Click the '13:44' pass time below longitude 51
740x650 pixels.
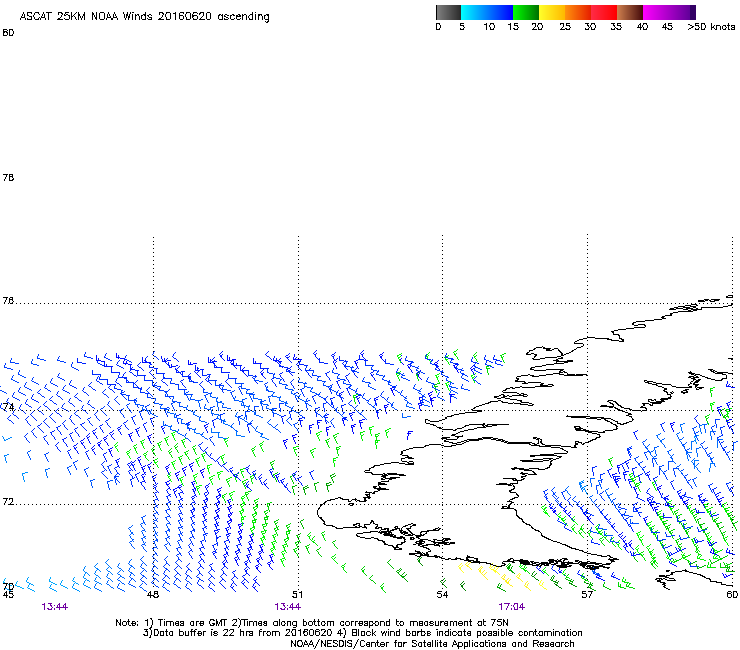[x=287, y=607]
